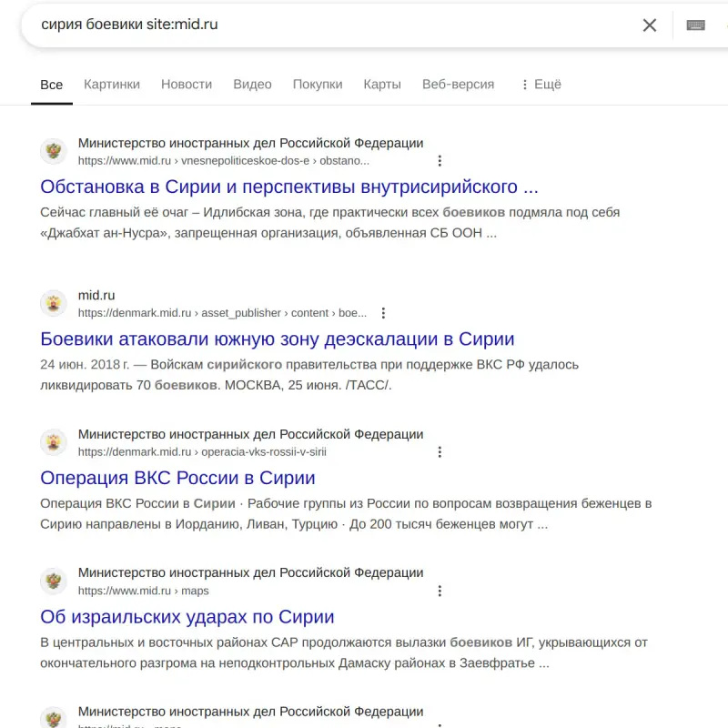Viewport: 728px width, 728px height.
Task: Click favicon of first MID result
Action: [x=54, y=151]
